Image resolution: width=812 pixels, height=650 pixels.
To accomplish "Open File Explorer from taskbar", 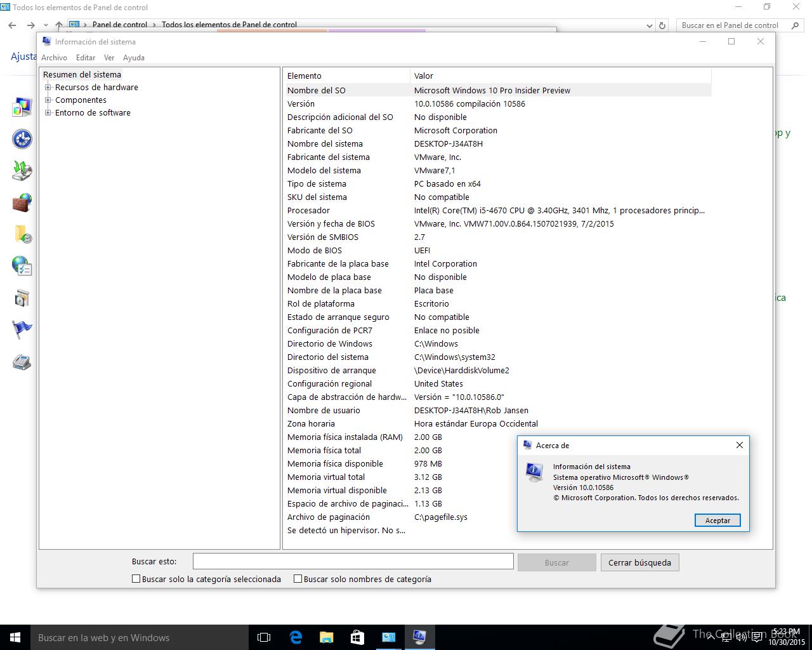I will (x=326, y=637).
